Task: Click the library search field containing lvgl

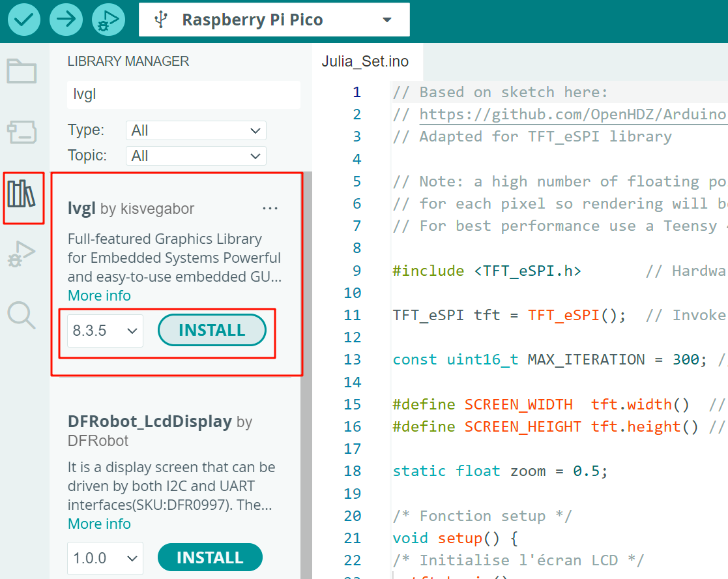Action: pos(183,95)
